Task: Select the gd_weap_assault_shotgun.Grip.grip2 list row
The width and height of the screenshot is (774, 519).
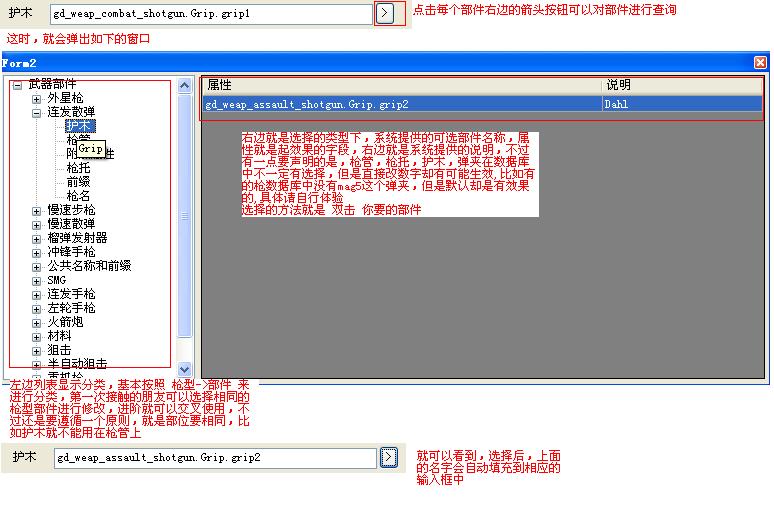Action: [400, 104]
